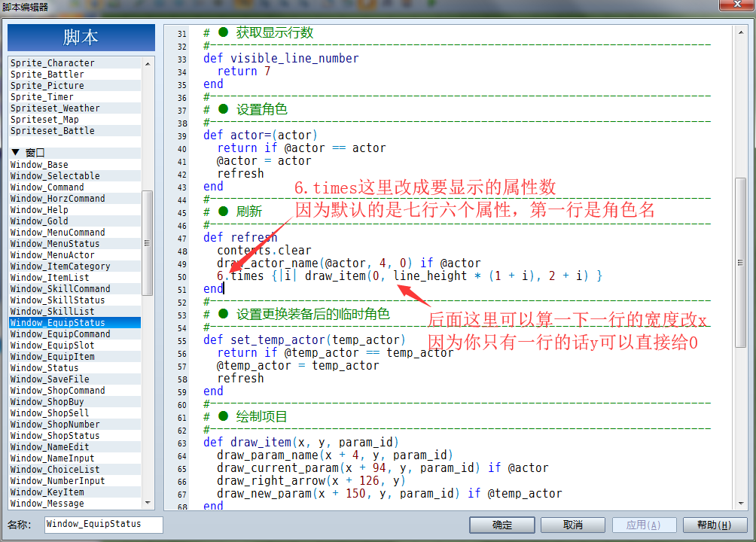Viewport: 756px width, 542px height.
Task: Click code editor scroll up arrow
Action: [x=741, y=32]
